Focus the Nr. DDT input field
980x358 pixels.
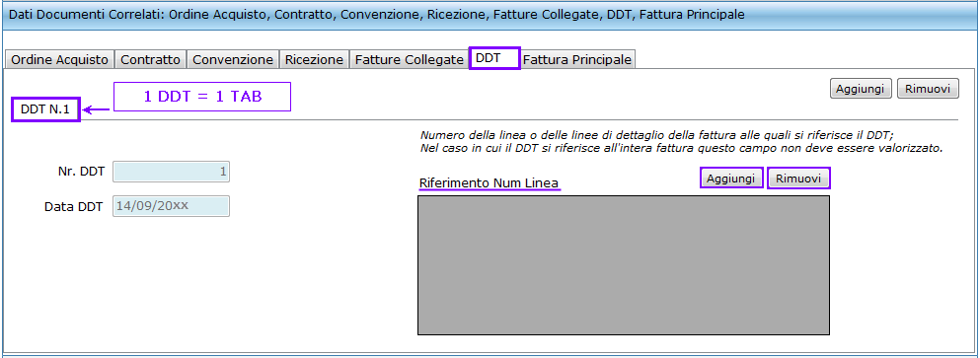click(172, 172)
